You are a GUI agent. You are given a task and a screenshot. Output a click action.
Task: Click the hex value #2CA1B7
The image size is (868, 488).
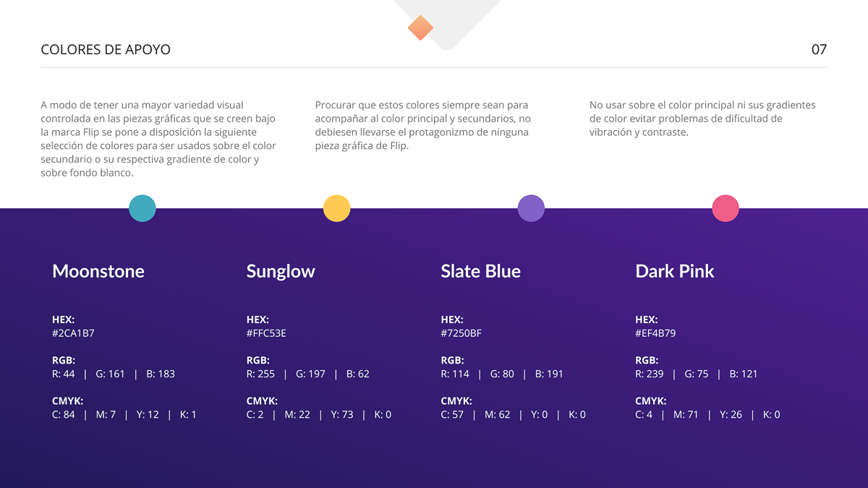click(73, 333)
